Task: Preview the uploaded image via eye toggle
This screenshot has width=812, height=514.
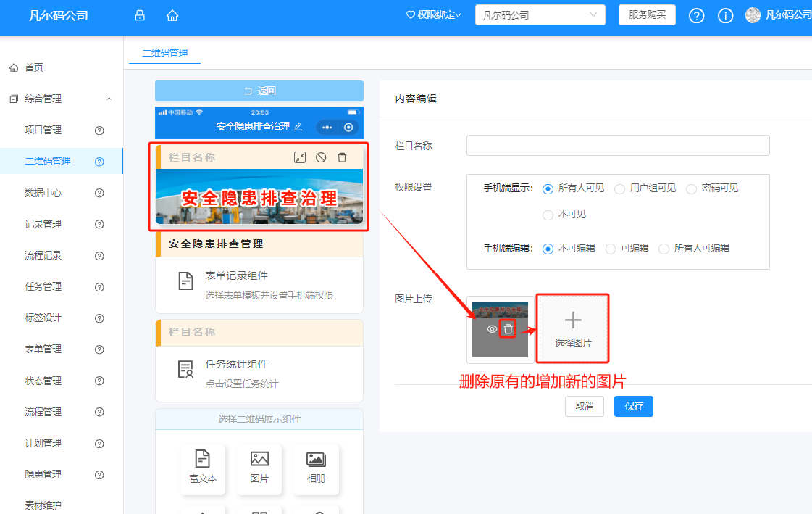Action: (x=492, y=328)
